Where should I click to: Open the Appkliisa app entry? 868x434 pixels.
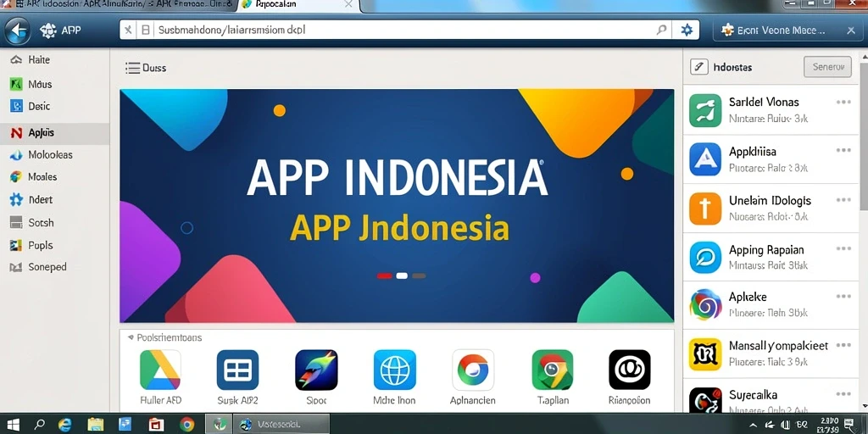click(x=771, y=159)
